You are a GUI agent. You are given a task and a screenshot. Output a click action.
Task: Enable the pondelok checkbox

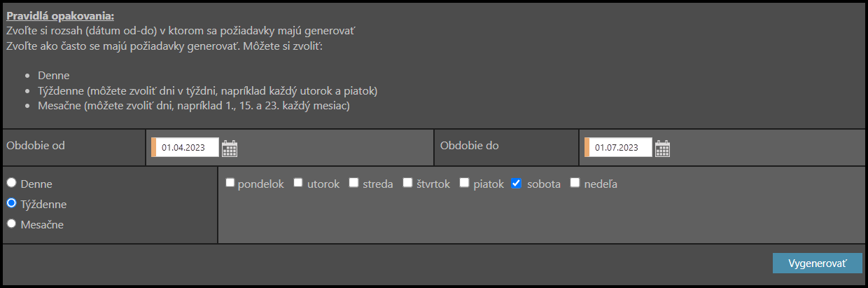coord(230,183)
